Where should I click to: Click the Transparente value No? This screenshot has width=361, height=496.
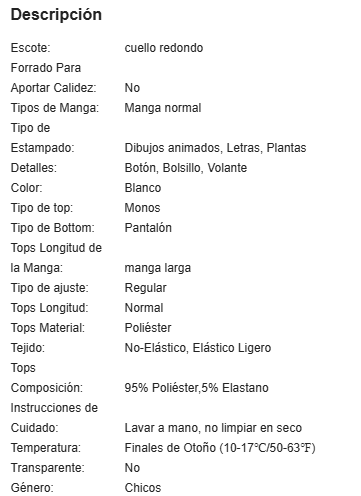132,468
